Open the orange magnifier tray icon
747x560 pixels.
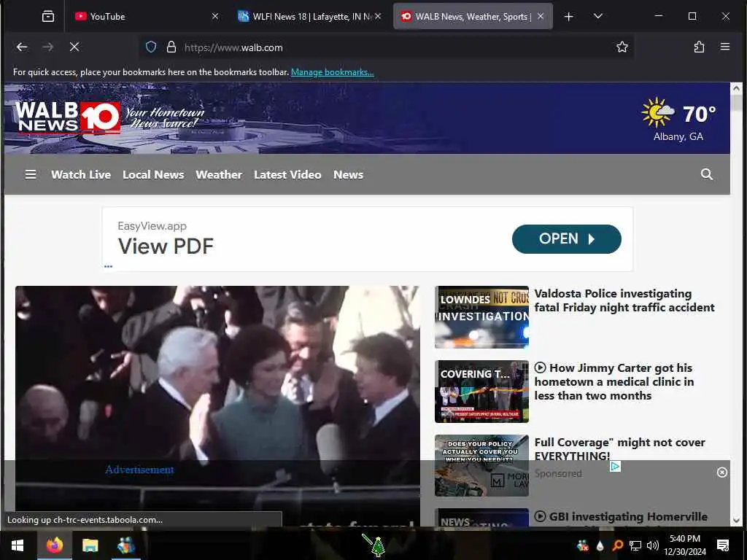(617, 545)
